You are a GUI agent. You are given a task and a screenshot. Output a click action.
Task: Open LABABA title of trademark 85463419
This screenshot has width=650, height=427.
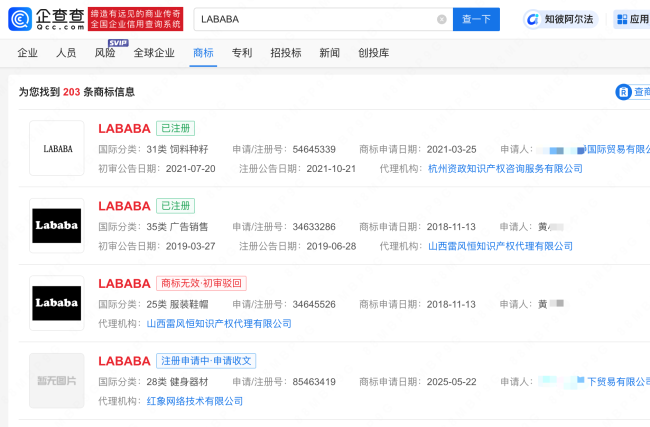tap(124, 361)
